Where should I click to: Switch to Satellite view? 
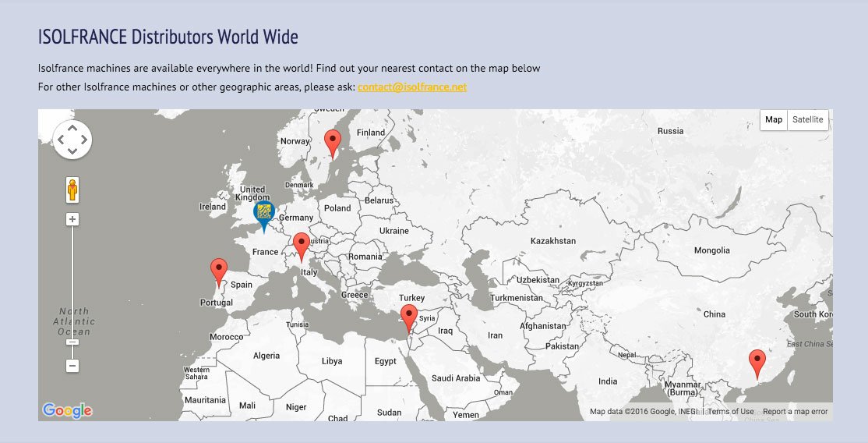(808, 119)
